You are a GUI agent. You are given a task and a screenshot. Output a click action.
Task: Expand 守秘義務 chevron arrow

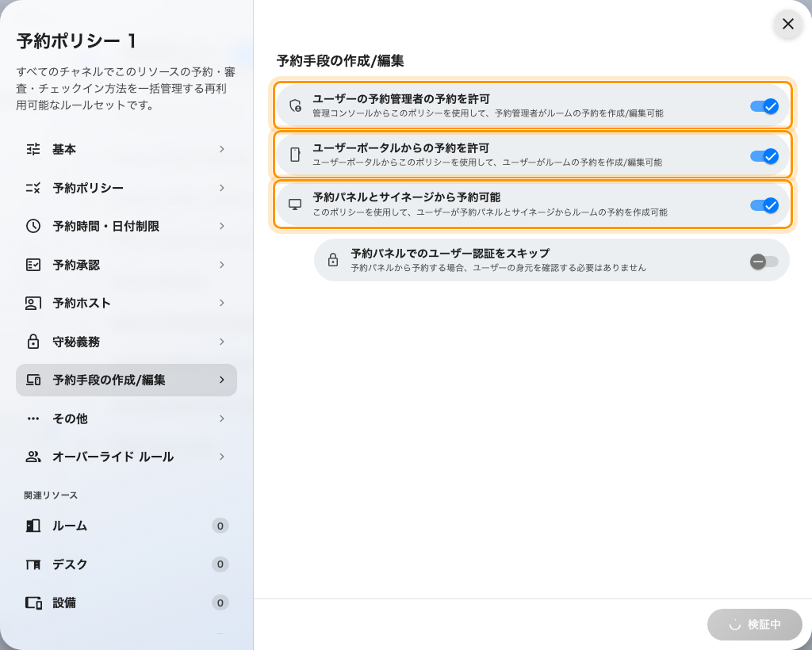[x=222, y=342]
